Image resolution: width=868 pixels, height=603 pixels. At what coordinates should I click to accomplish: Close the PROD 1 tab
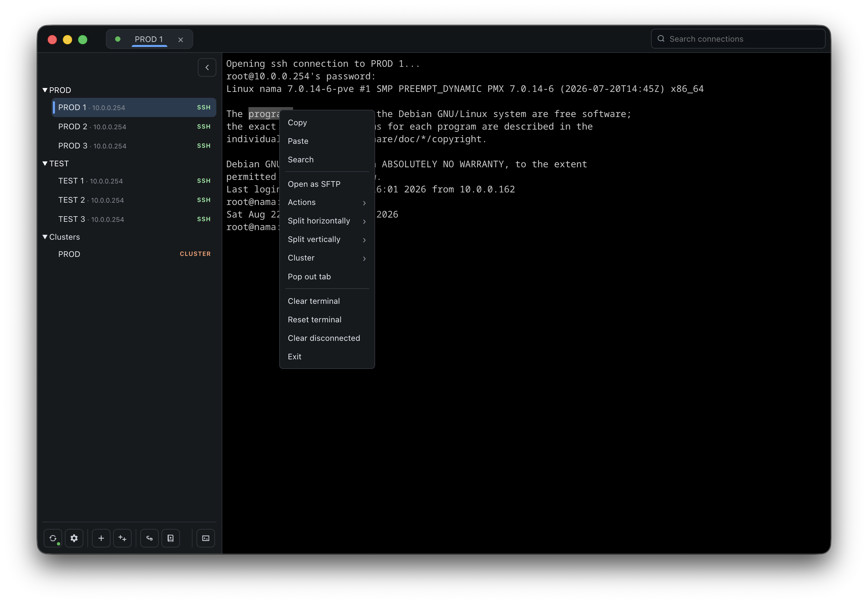point(181,39)
